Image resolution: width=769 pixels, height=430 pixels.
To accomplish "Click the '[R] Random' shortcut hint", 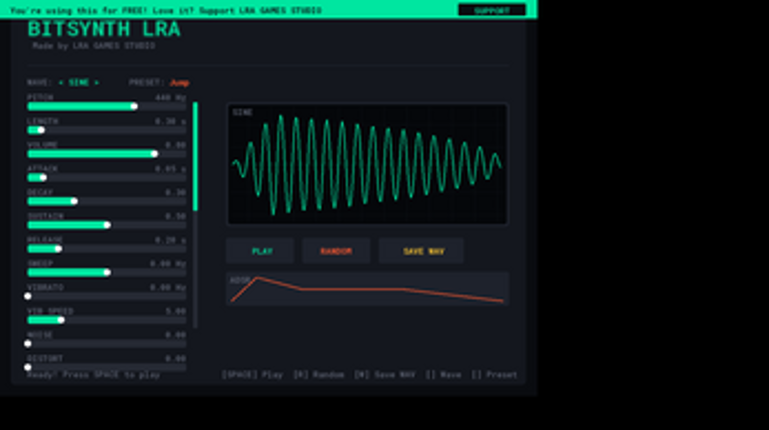I will [318, 375].
